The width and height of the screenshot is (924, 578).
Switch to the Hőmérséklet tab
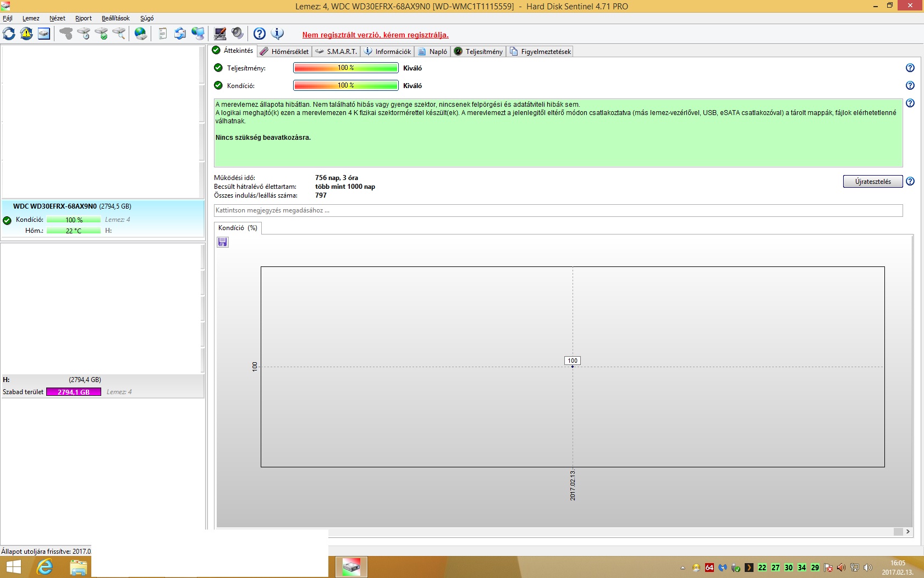(284, 51)
